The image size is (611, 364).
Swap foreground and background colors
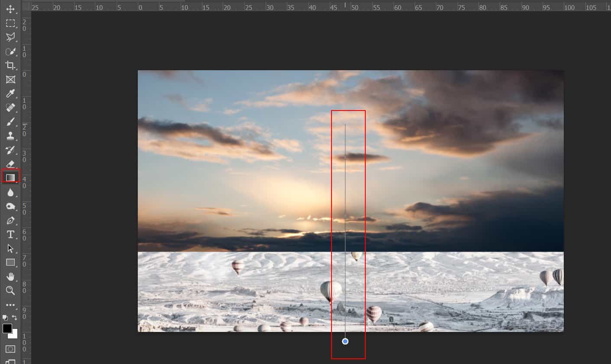tap(14, 318)
